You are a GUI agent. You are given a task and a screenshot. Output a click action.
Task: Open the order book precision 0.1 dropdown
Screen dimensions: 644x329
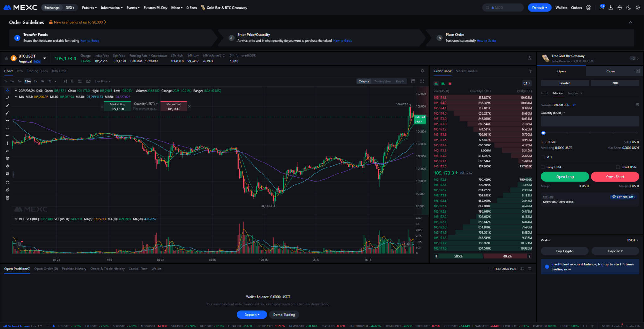[x=527, y=83]
